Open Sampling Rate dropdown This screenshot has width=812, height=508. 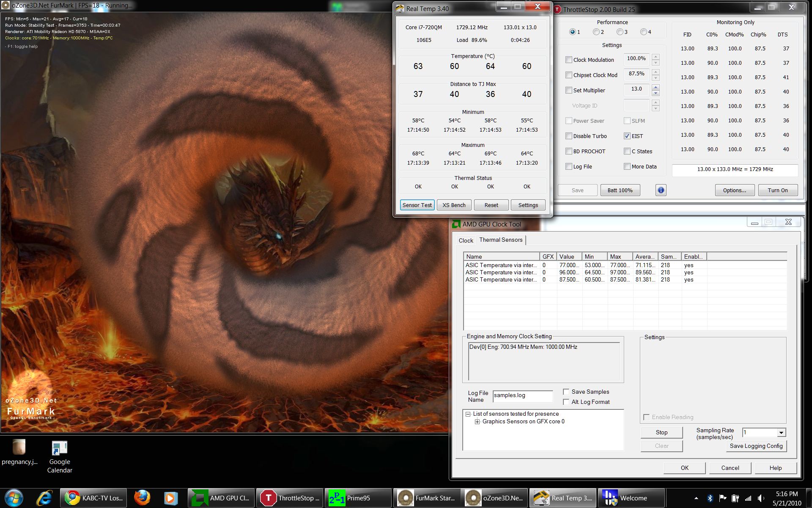click(782, 433)
